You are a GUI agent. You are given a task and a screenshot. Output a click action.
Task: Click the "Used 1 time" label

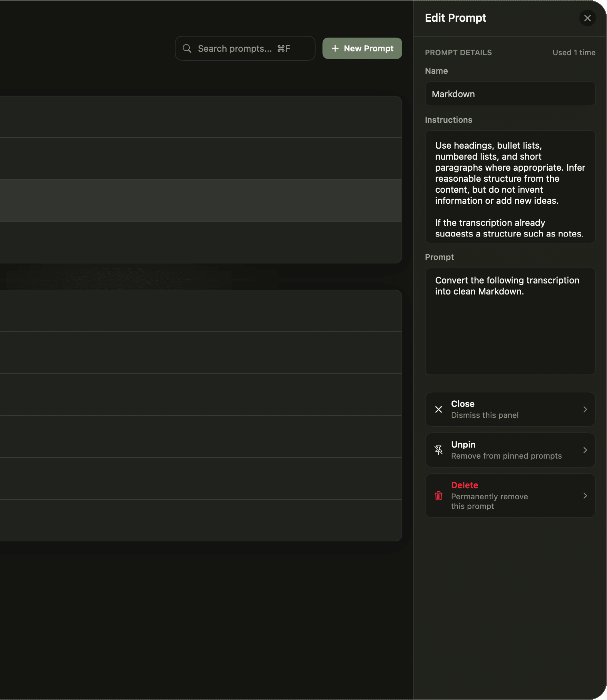[x=574, y=52]
